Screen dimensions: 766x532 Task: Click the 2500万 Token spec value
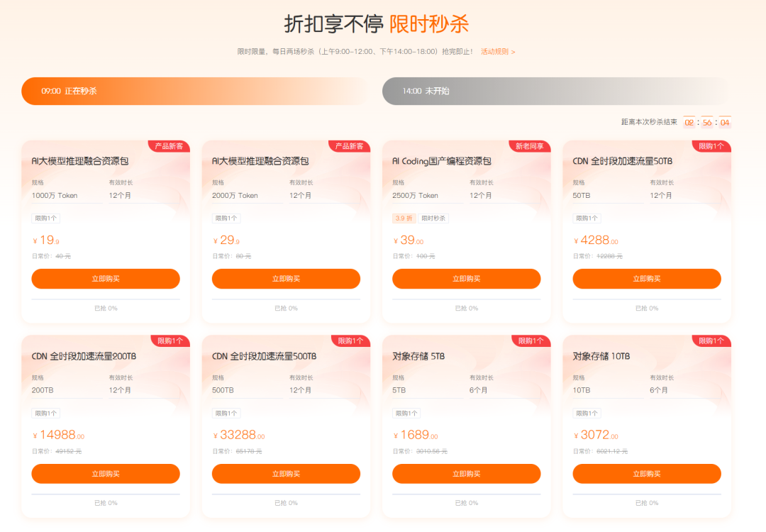[415, 195]
